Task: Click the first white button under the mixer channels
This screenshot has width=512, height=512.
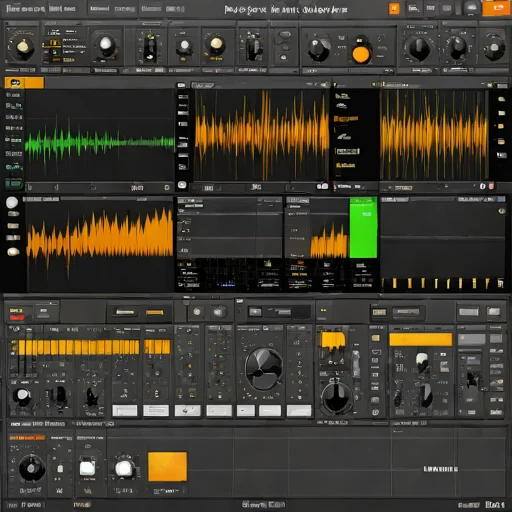Action: coord(125,411)
